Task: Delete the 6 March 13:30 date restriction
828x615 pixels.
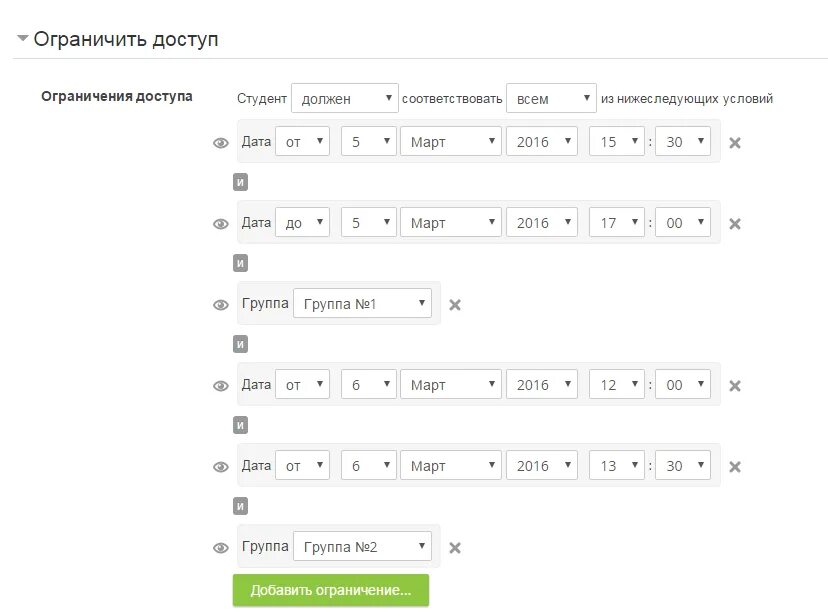Action: 735,467
